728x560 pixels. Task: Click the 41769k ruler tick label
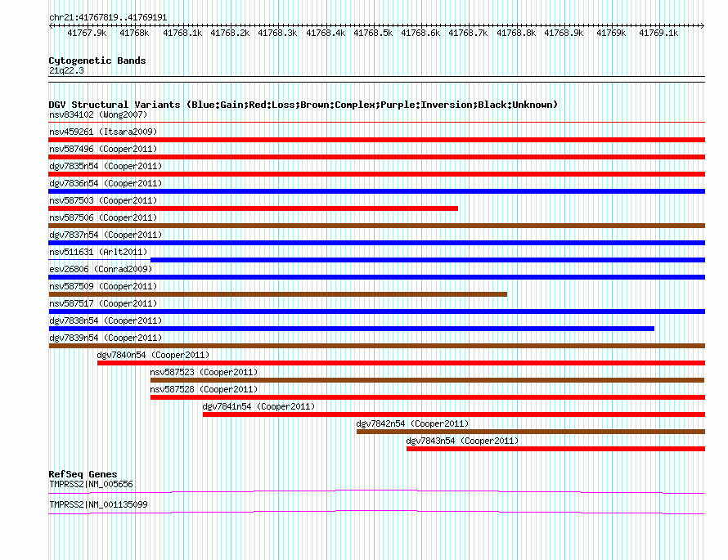pyautogui.click(x=611, y=34)
